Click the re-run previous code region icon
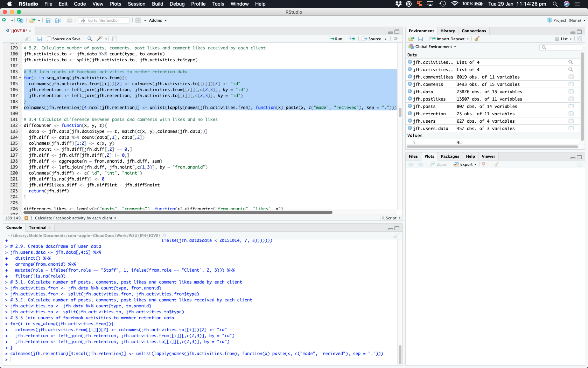 tap(352, 39)
